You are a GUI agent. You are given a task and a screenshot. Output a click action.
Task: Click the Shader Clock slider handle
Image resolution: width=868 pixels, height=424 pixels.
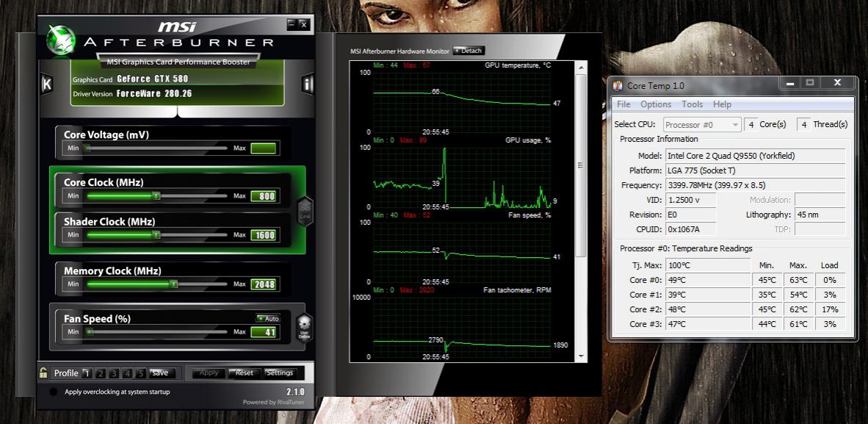156,235
